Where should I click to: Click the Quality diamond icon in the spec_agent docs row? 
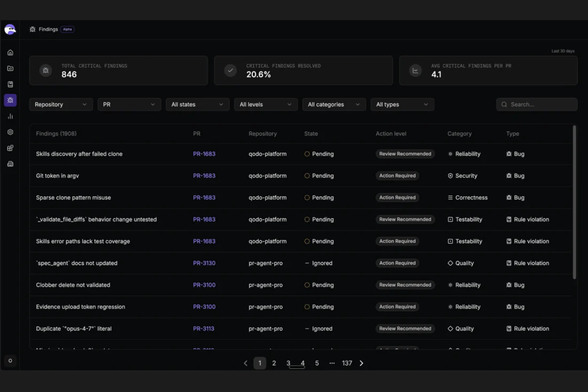pos(450,263)
